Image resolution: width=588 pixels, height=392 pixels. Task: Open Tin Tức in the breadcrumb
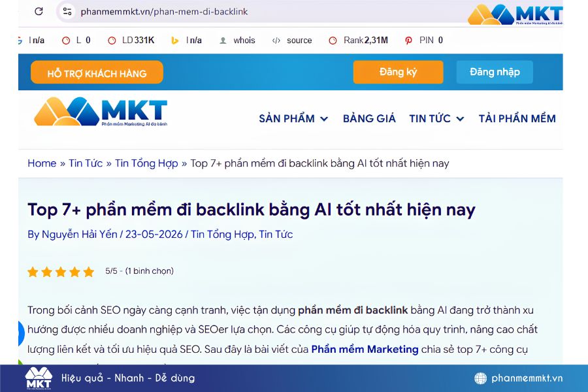pos(86,163)
